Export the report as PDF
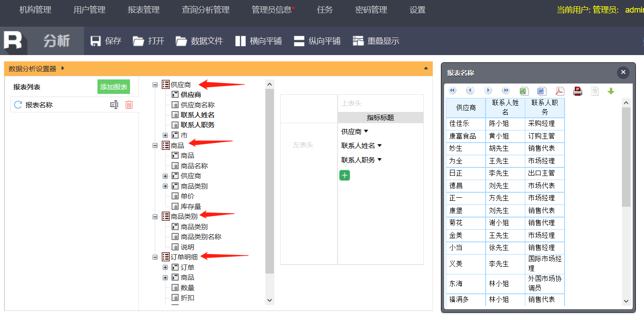The height and width of the screenshot is (320, 644). [x=560, y=91]
